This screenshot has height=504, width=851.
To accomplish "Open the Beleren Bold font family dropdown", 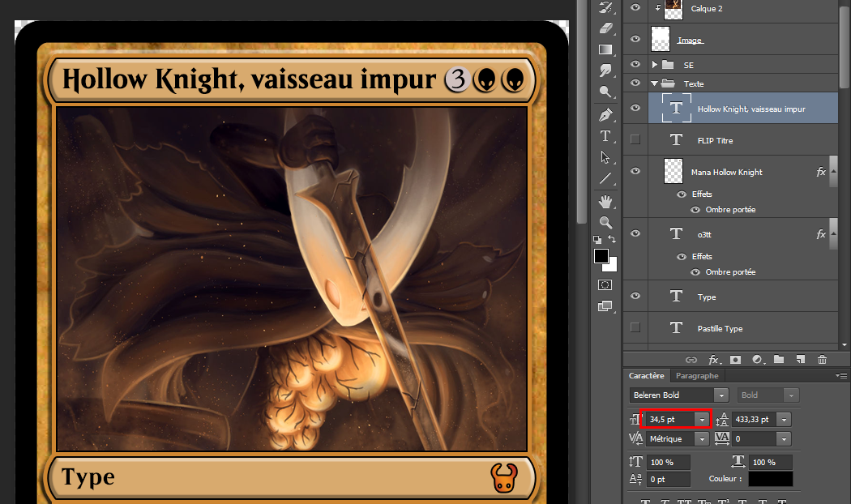I will point(721,395).
